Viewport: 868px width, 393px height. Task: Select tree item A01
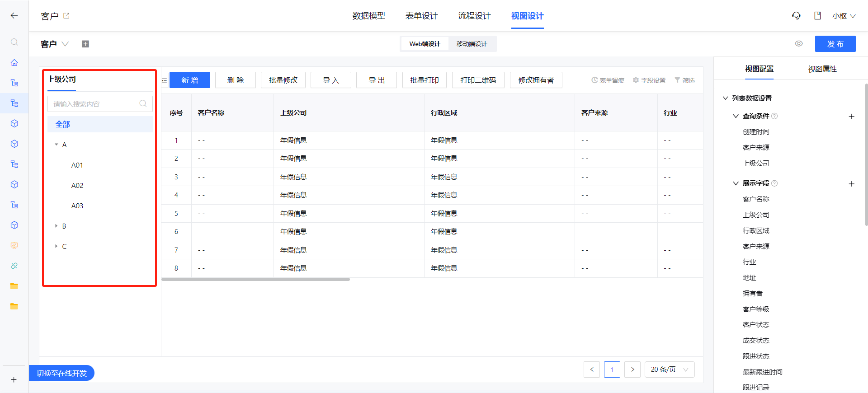click(x=77, y=165)
